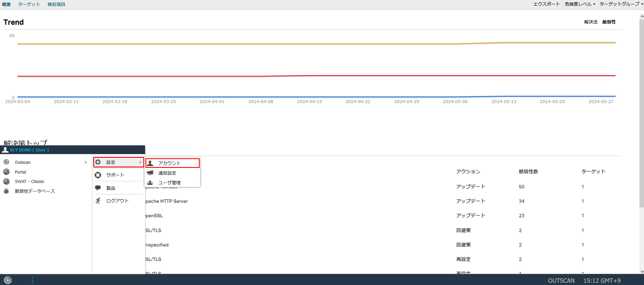The width and height of the screenshot is (644, 285).
Task: Click the 2024-03-04 date label
Action: pos(18,102)
